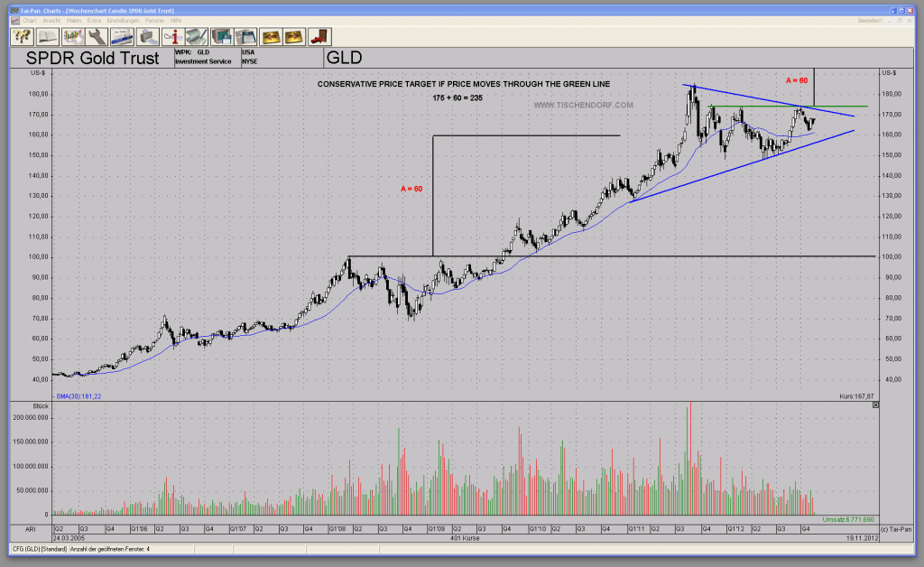The image size is (924, 567).
Task: Open the Chart menu
Action: [x=30, y=20]
